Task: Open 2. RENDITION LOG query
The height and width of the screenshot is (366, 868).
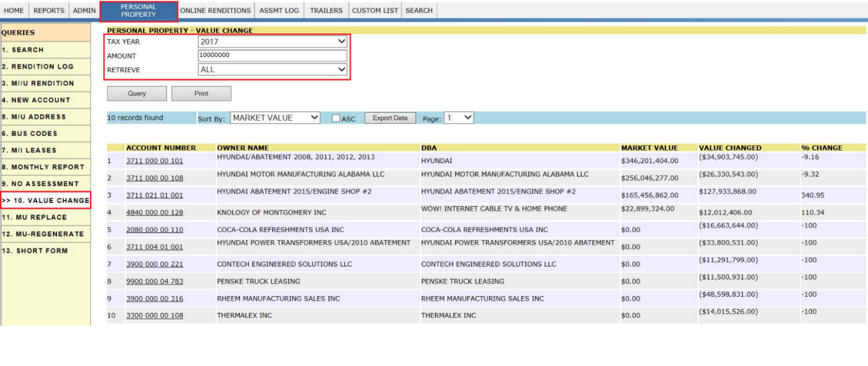Action: (46, 67)
